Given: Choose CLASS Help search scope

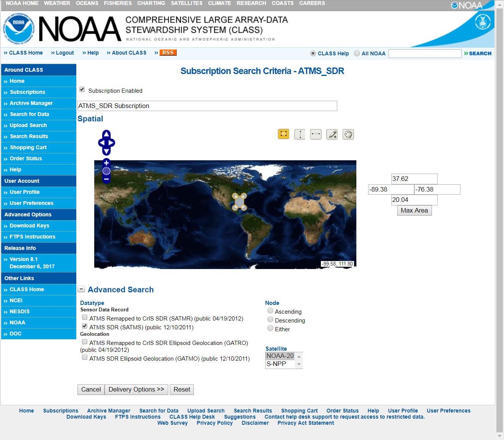Looking at the screenshot, I should tap(313, 53).
